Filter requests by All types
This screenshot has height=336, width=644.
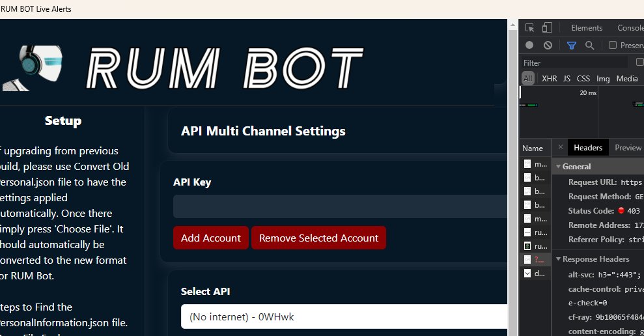(x=528, y=78)
